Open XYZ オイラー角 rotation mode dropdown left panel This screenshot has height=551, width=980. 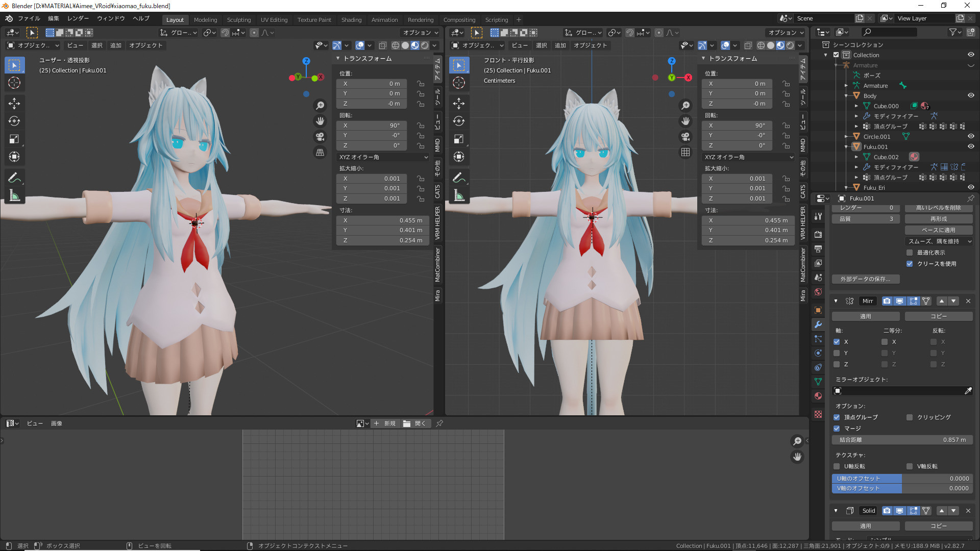(383, 157)
